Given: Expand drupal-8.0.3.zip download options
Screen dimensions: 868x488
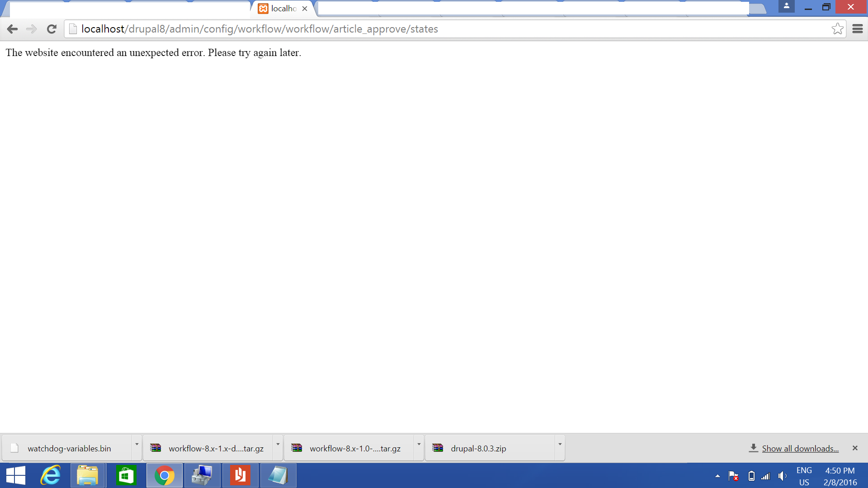Looking at the screenshot, I should (559, 448).
